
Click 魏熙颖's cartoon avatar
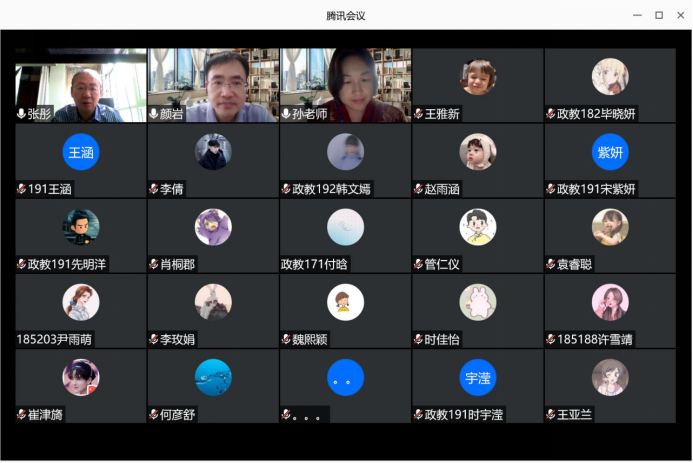coord(345,302)
